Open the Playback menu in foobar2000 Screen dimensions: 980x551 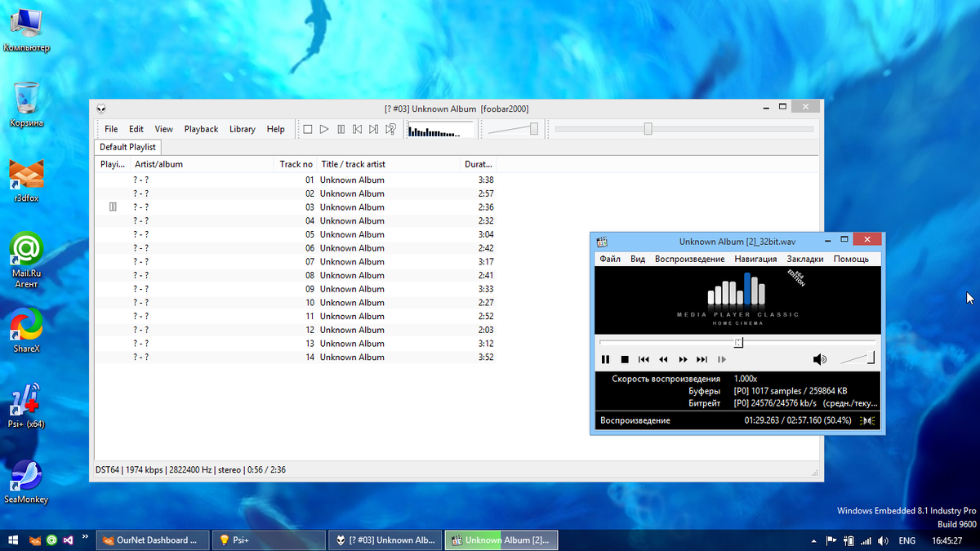[201, 128]
